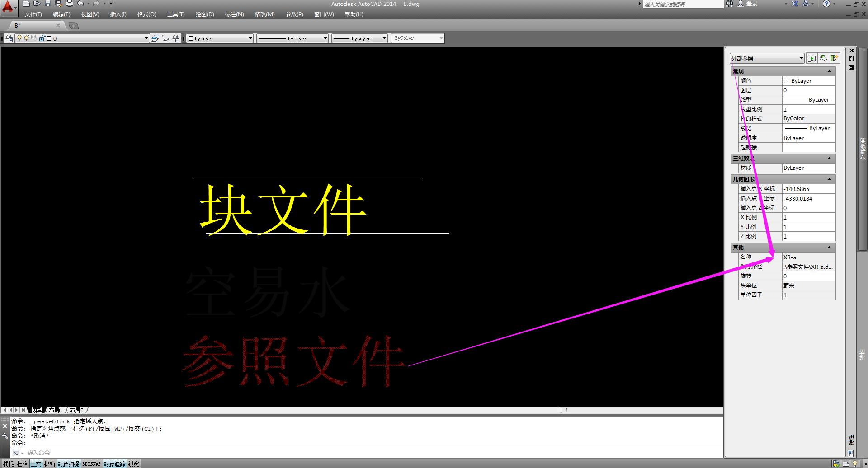Open the 插入(I) menu
The width and height of the screenshot is (868, 468).
(118, 14)
